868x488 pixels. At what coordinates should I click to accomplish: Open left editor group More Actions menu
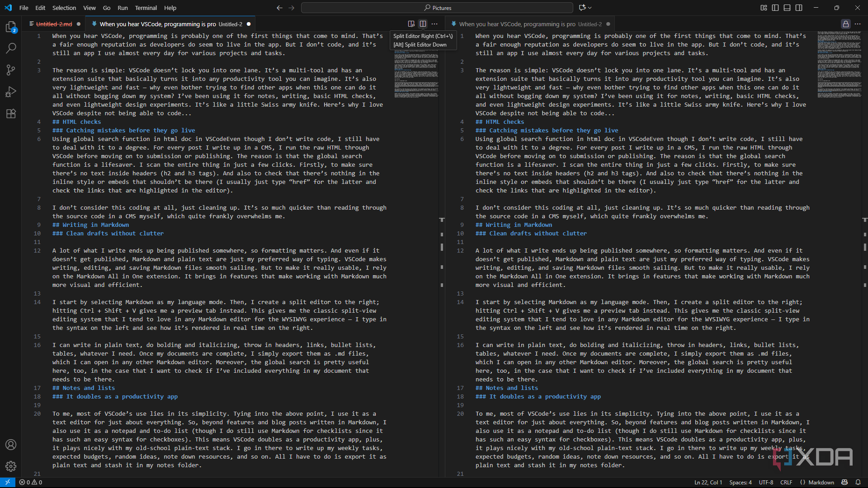tap(434, 24)
